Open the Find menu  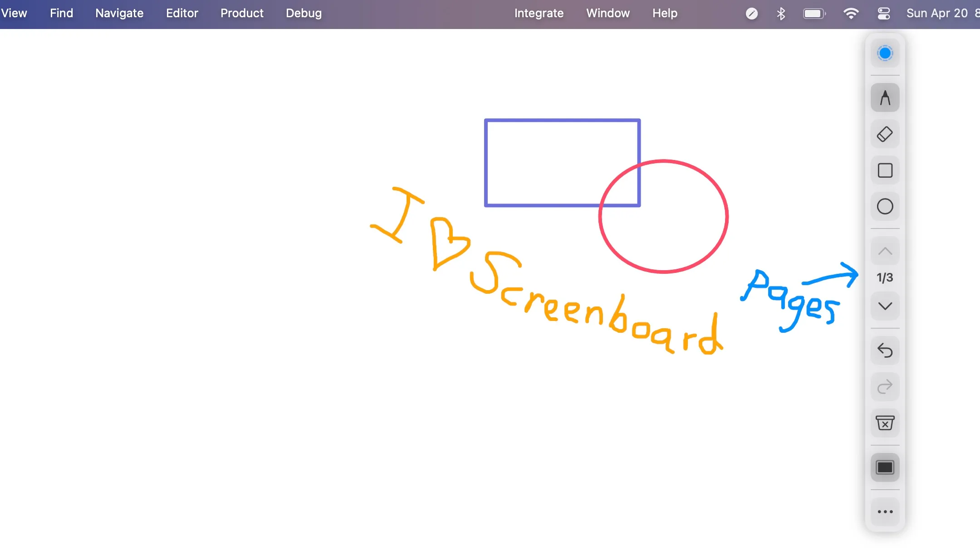click(x=61, y=13)
